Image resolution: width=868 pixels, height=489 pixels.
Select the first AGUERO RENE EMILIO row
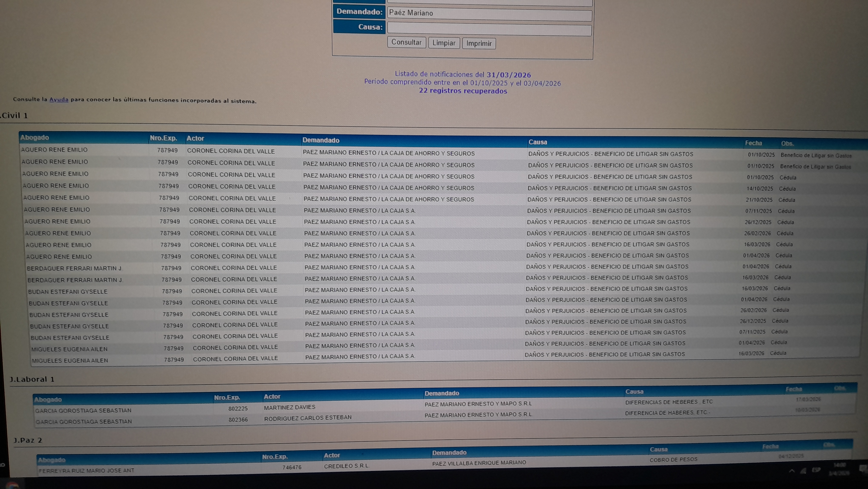[54, 150]
